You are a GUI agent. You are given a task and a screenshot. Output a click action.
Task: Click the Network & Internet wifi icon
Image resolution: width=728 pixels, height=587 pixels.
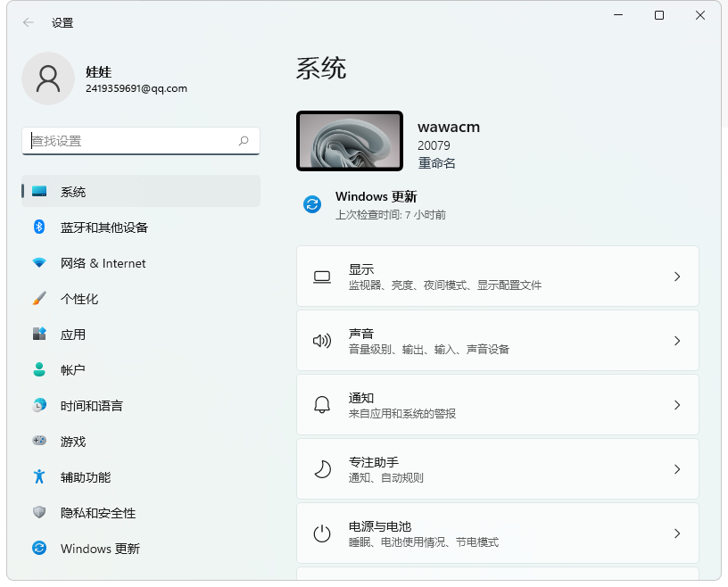coord(39,263)
